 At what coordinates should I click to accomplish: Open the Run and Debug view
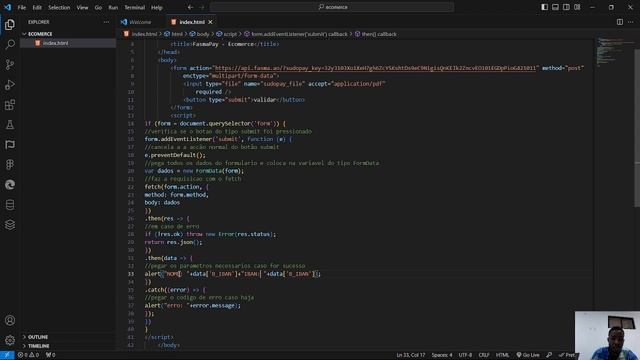(10, 84)
